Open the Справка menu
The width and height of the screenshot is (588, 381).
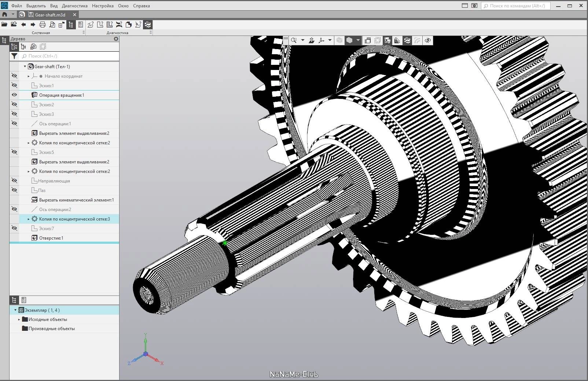point(142,6)
